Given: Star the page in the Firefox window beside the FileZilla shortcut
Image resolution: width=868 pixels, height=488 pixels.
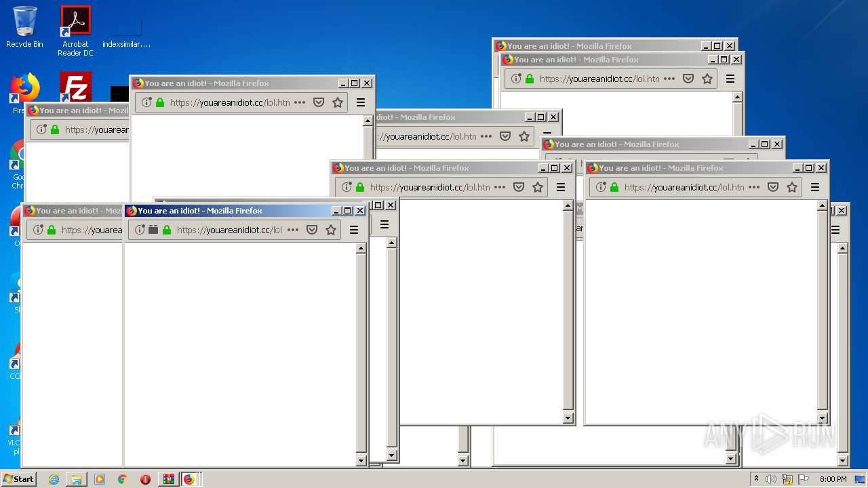Looking at the screenshot, I should click(x=338, y=102).
